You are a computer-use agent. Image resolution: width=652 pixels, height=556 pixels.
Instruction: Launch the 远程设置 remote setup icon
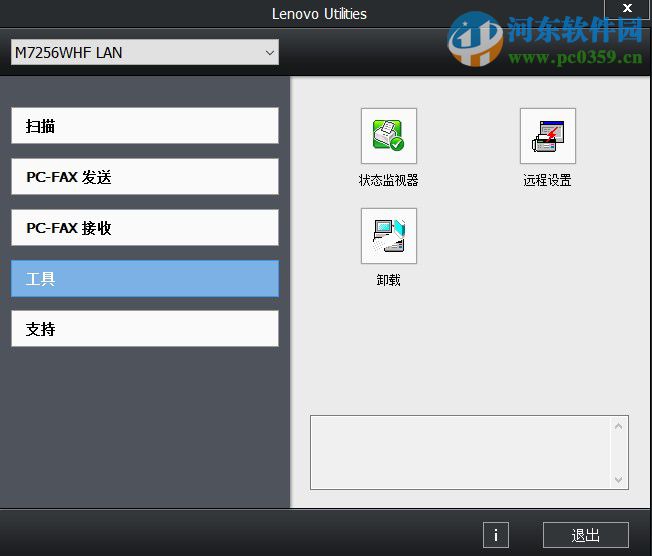(548, 136)
